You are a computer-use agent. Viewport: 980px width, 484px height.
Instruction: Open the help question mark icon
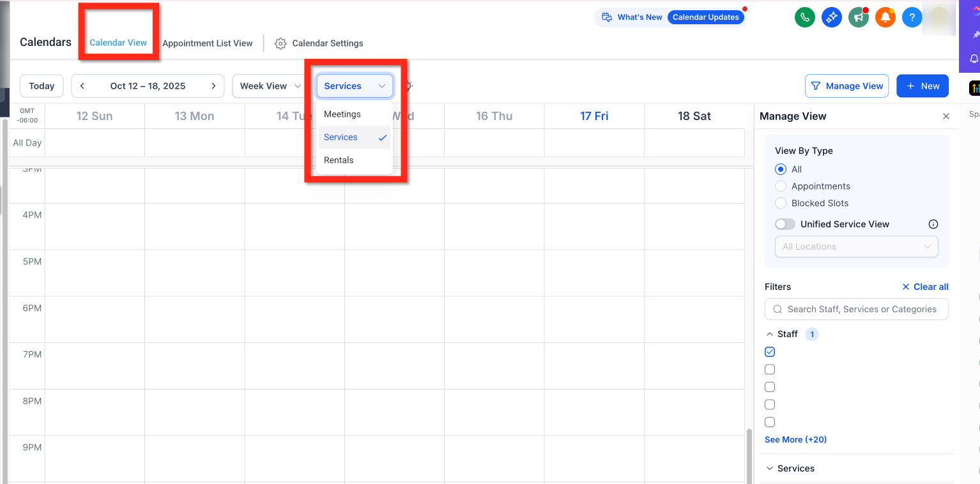[x=912, y=17]
